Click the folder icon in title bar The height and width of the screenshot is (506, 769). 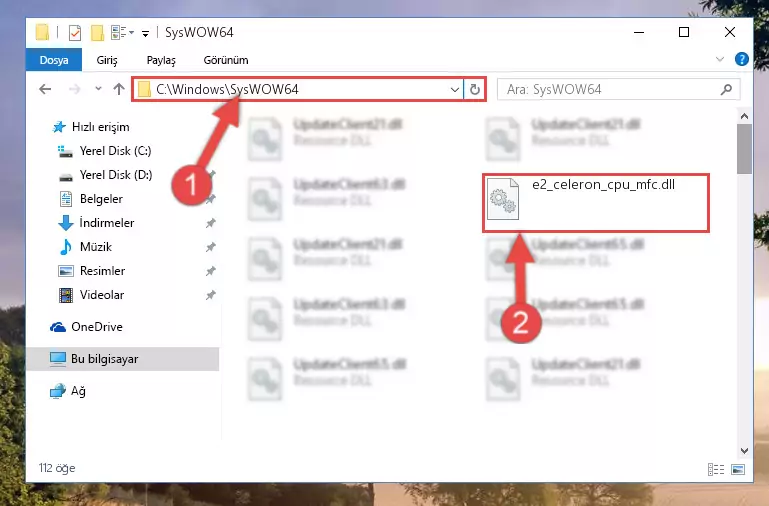43,32
